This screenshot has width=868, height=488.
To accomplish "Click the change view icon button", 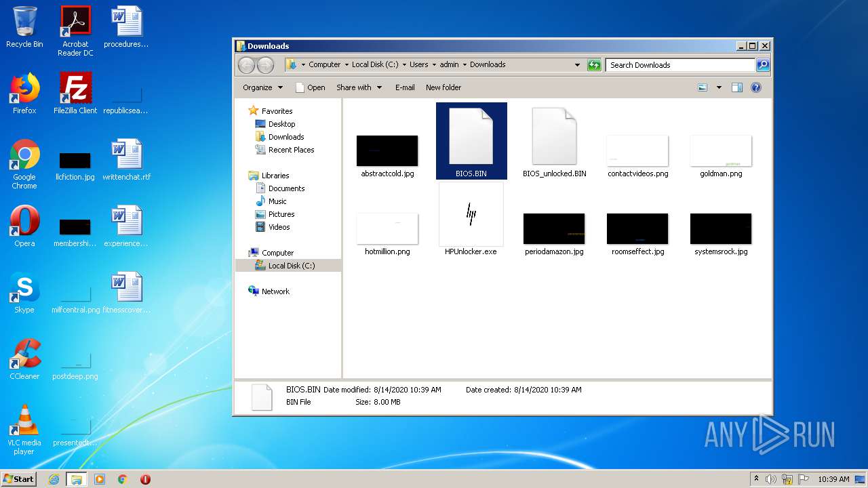I will tap(703, 87).
